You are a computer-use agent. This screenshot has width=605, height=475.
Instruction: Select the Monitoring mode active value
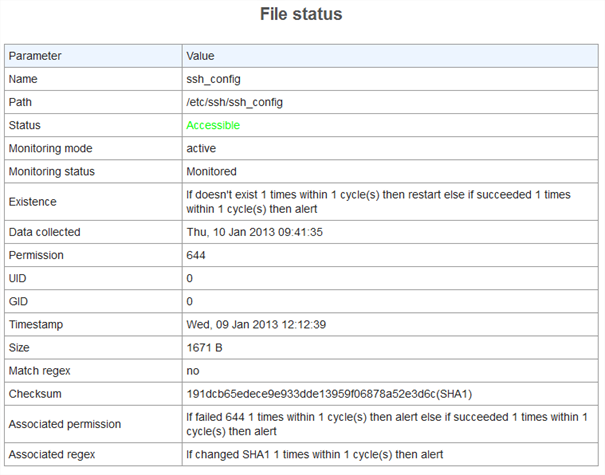coord(201,148)
